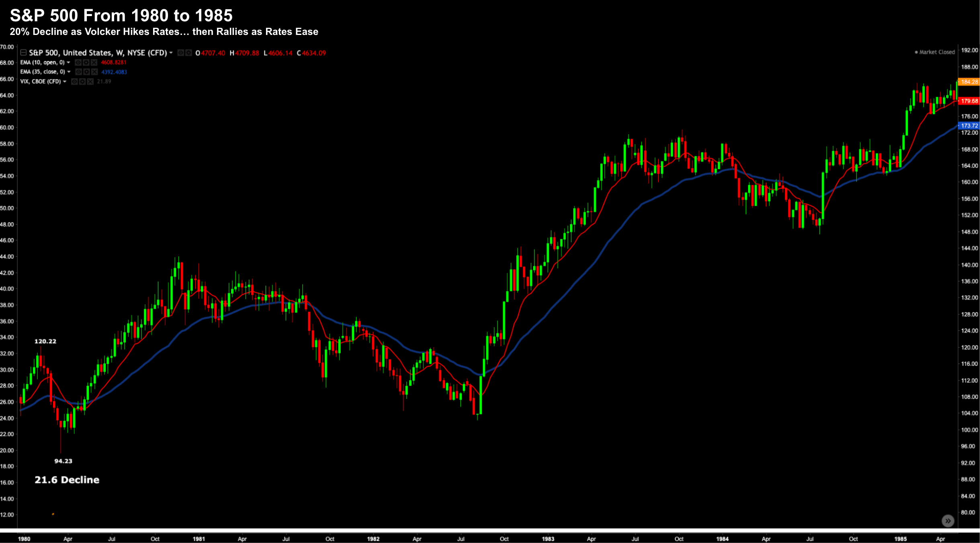Click the 21.6 Decline text annotation
This screenshot has width=980, height=543.
click(67, 480)
